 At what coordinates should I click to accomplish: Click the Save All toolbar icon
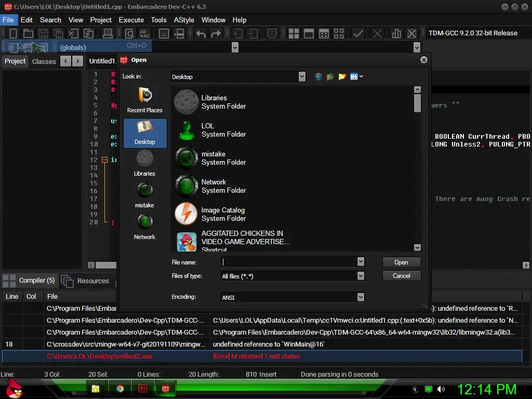[58, 33]
